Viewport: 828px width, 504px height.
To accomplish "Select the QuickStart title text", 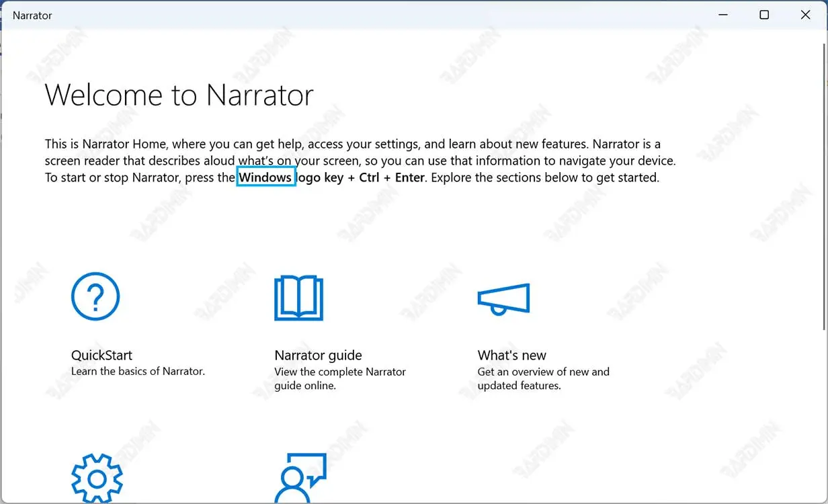I will coord(101,355).
